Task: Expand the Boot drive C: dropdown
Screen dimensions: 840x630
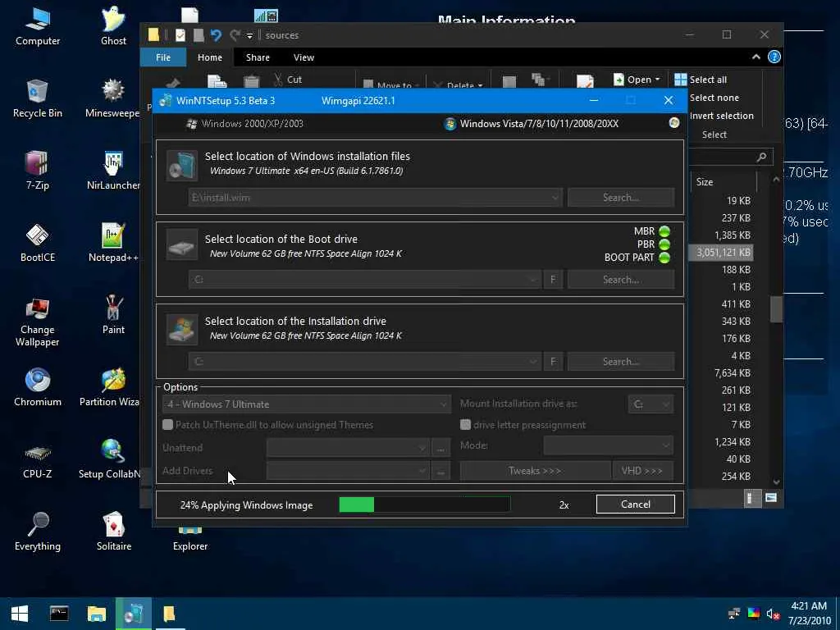Action: point(532,280)
